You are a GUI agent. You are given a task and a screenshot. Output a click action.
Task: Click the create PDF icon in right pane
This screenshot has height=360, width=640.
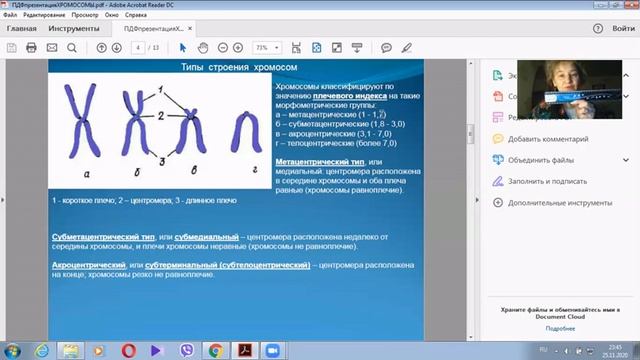[498, 97]
